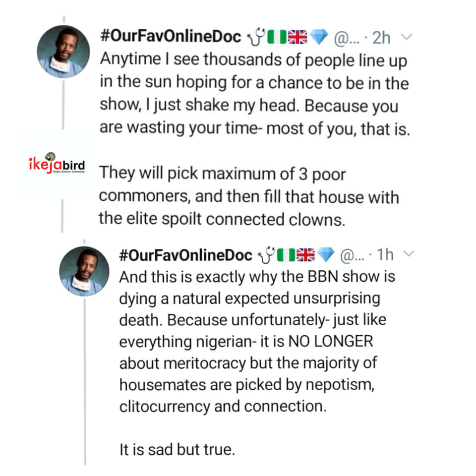Click #OurFavOnlineDoc name on the 1h reply
The image size is (476, 476).
186,255
